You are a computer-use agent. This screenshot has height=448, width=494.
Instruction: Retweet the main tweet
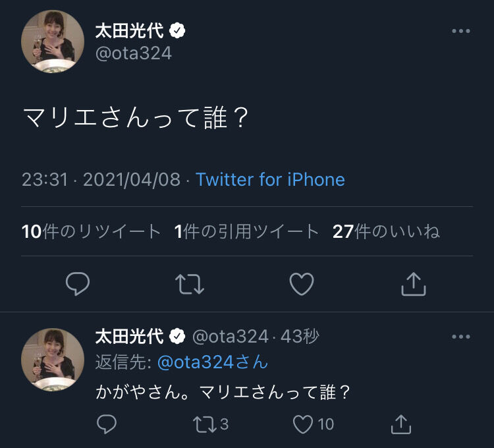190,284
